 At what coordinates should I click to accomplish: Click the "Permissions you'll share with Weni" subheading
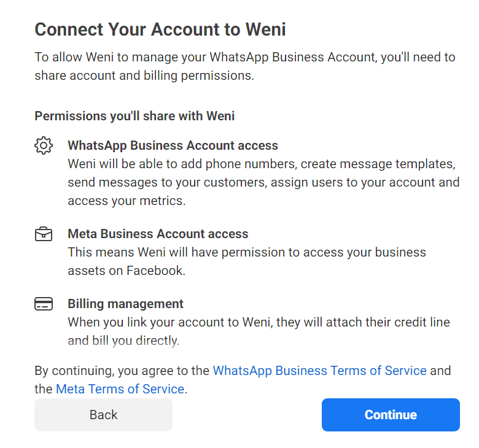pos(134,116)
